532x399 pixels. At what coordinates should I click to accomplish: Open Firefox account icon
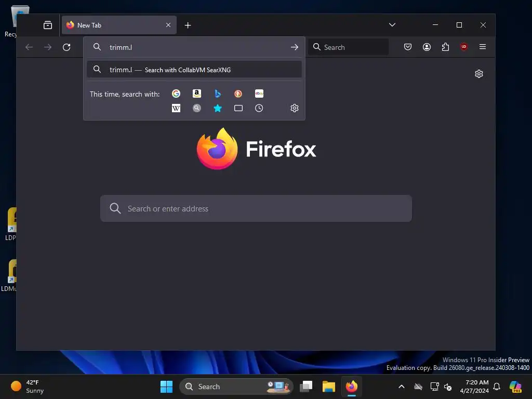pyautogui.click(x=427, y=47)
